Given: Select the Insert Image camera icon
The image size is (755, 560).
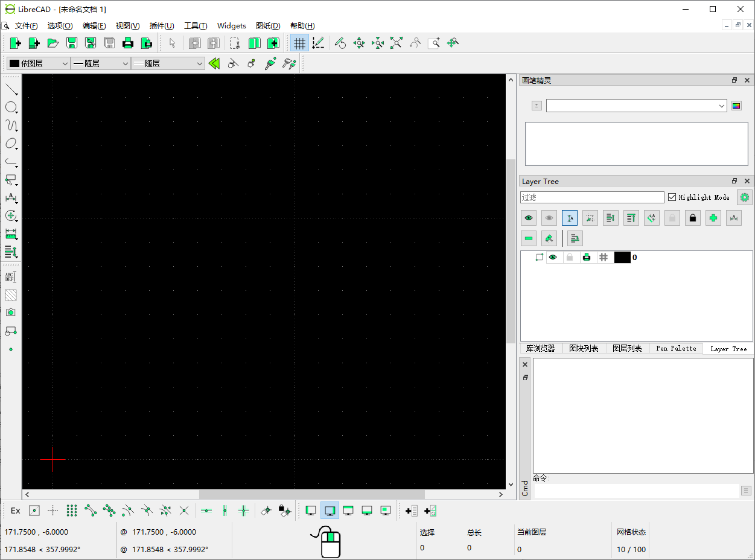Looking at the screenshot, I should point(10,313).
